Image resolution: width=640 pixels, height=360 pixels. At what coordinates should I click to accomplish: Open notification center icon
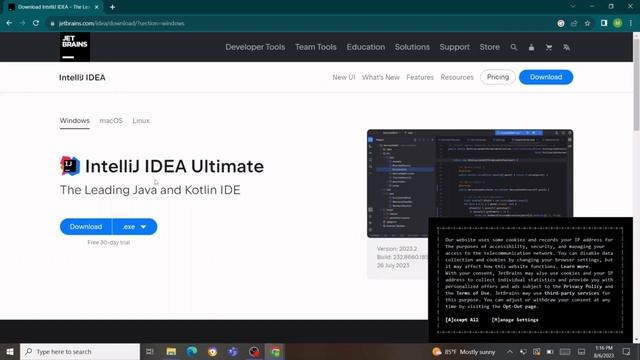click(627, 351)
